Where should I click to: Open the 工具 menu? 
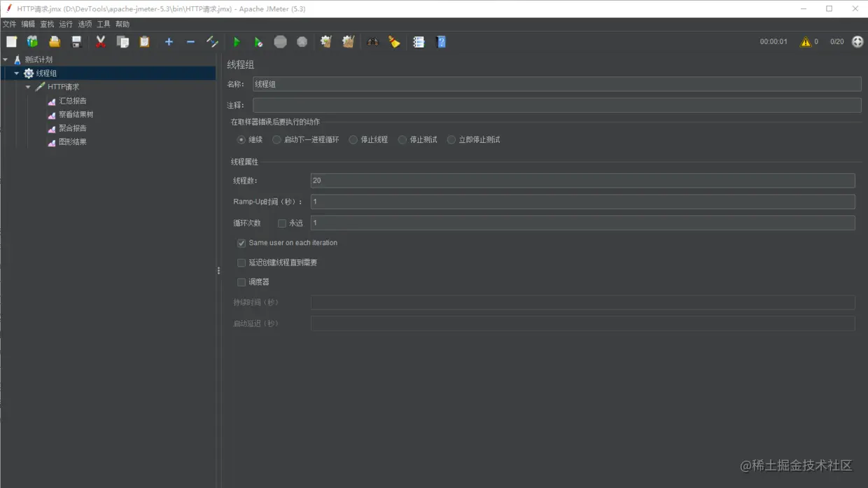(104, 25)
